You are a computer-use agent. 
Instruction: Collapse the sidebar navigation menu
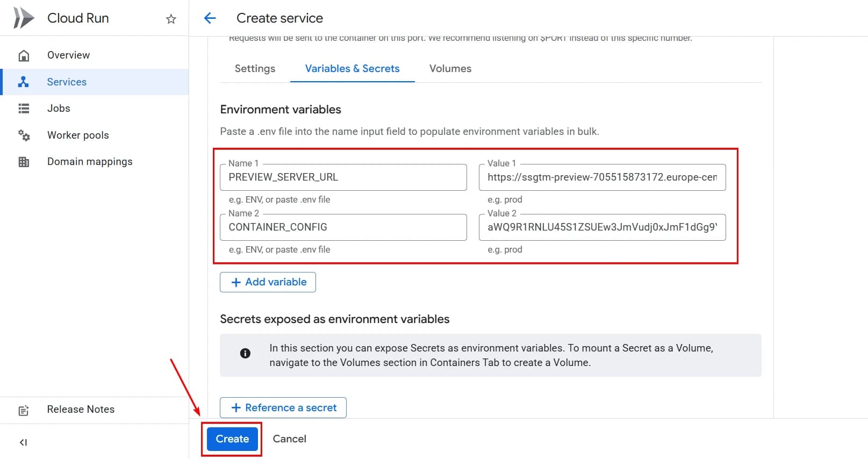[x=23, y=442]
